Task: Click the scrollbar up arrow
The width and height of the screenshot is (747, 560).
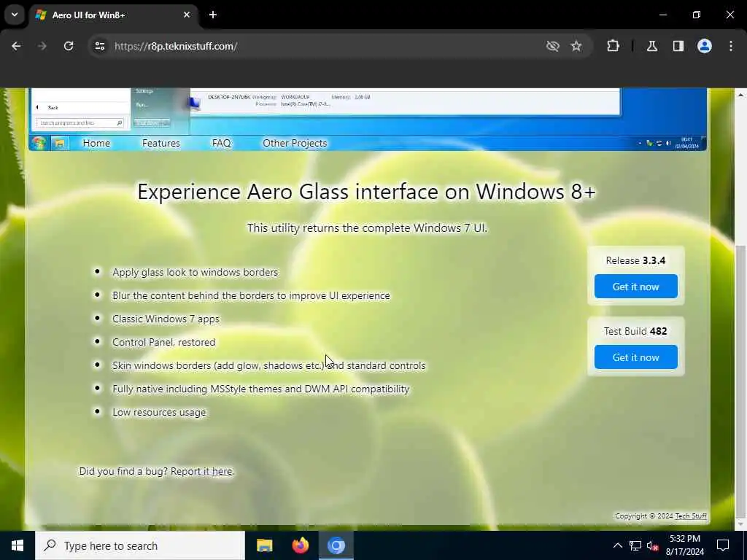Action: click(x=740, y=96)
